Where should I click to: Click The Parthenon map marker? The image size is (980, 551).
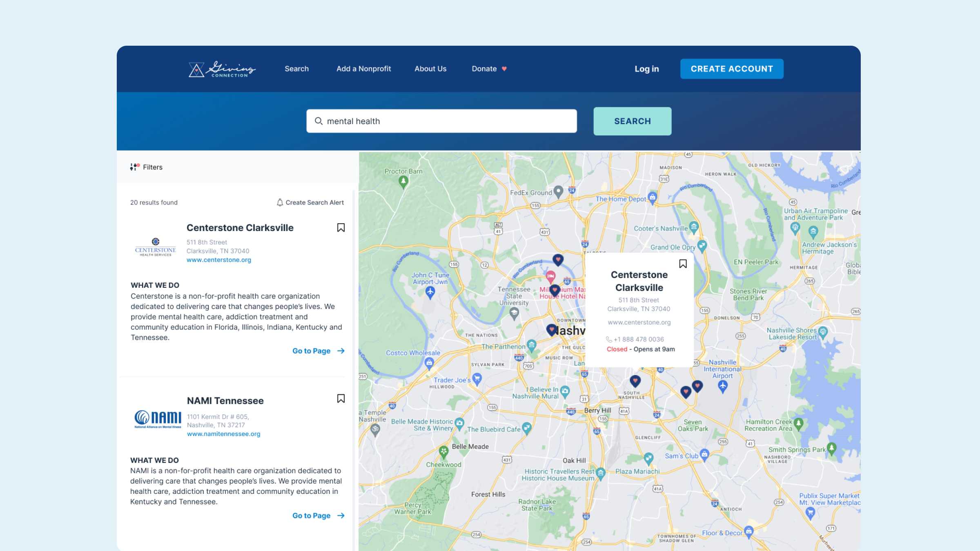point(531,346)
